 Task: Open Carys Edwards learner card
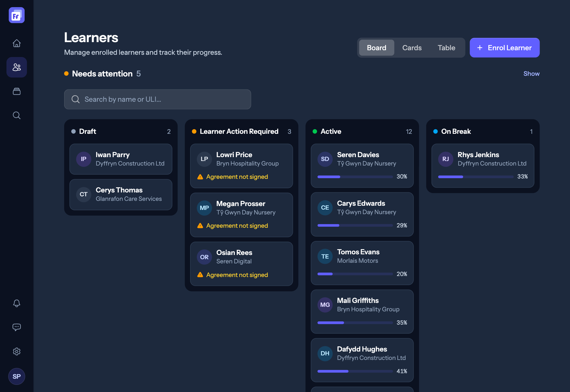(x=362, y=214)
